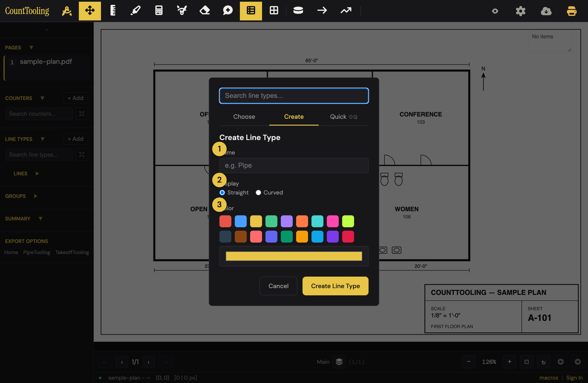Open the layers stack icon
The height and width of the screenshot is (383, 588).
[339, 362]
